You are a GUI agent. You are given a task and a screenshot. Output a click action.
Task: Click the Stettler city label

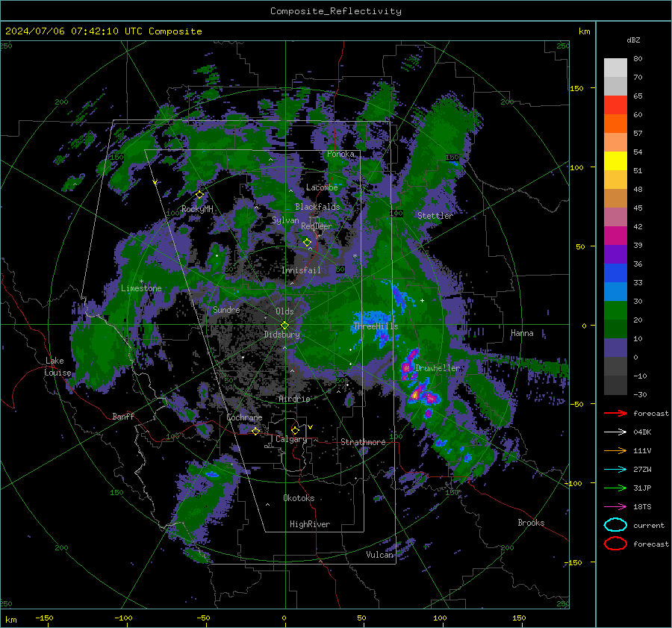[x=435, y=216]
